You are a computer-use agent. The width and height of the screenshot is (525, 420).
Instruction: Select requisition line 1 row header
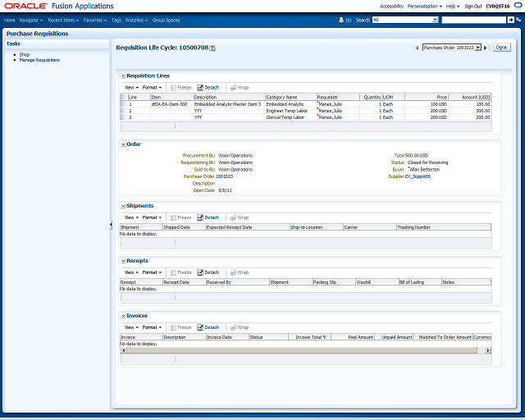(x=124, y=104)
